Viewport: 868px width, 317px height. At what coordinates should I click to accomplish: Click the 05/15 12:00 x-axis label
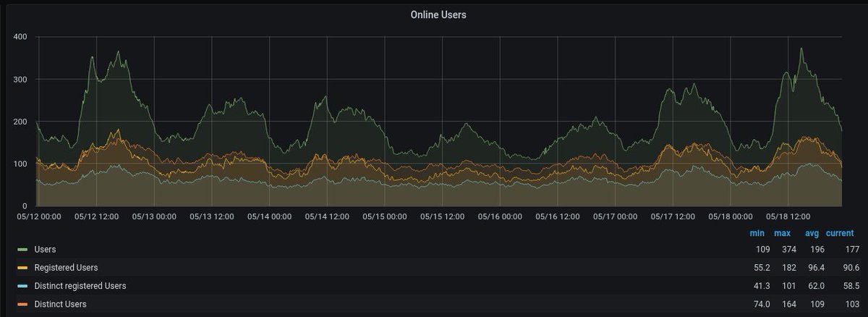coord(443,216)
